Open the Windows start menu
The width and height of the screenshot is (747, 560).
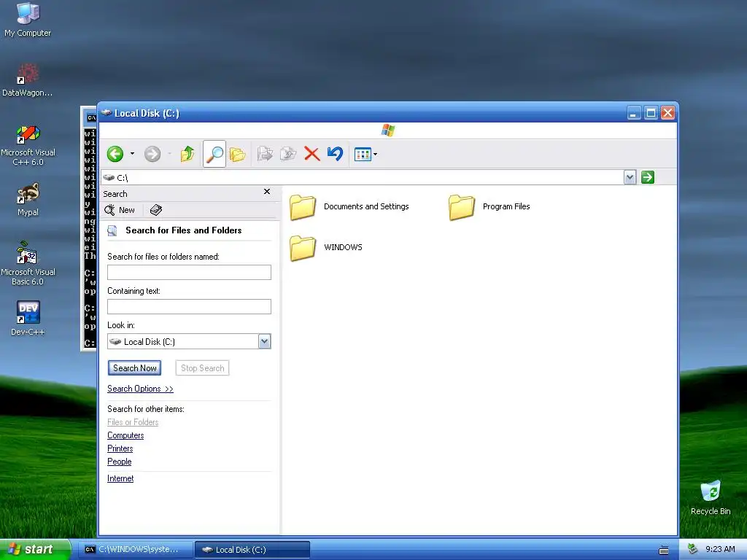point(35,549)
